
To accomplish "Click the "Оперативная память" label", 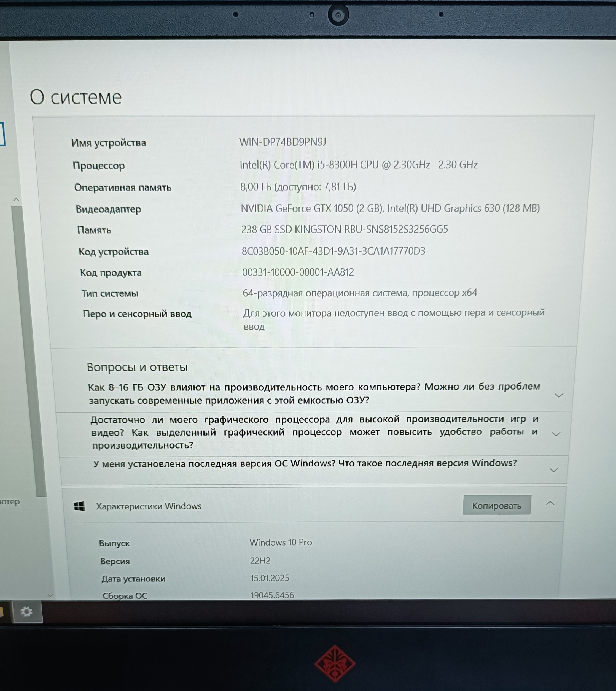I will [x=123, y=187].
